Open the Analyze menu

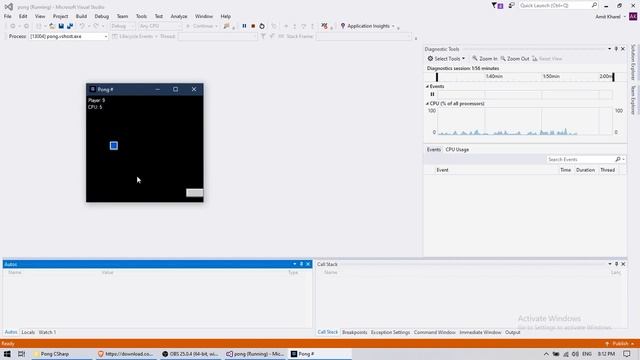pos(179,16)
